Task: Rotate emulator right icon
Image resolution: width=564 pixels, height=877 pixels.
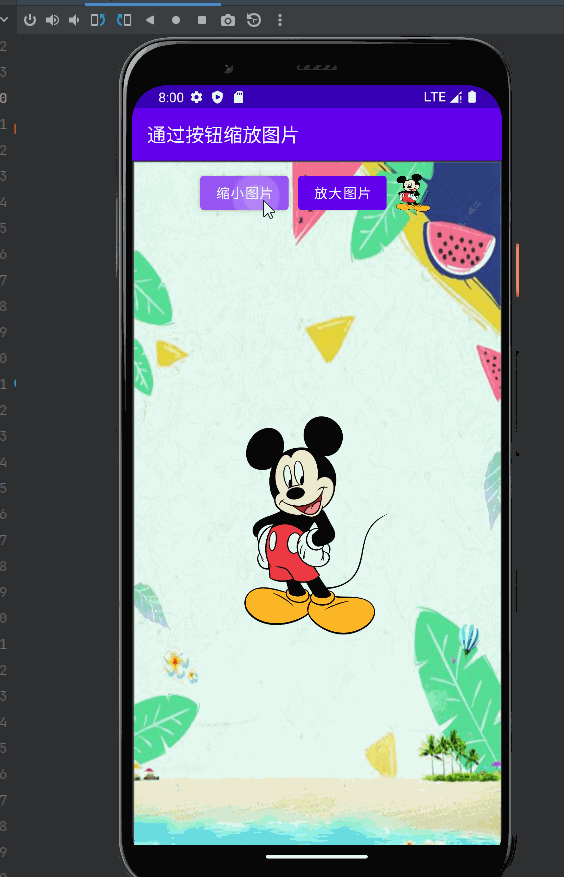Action: point(124,21)
